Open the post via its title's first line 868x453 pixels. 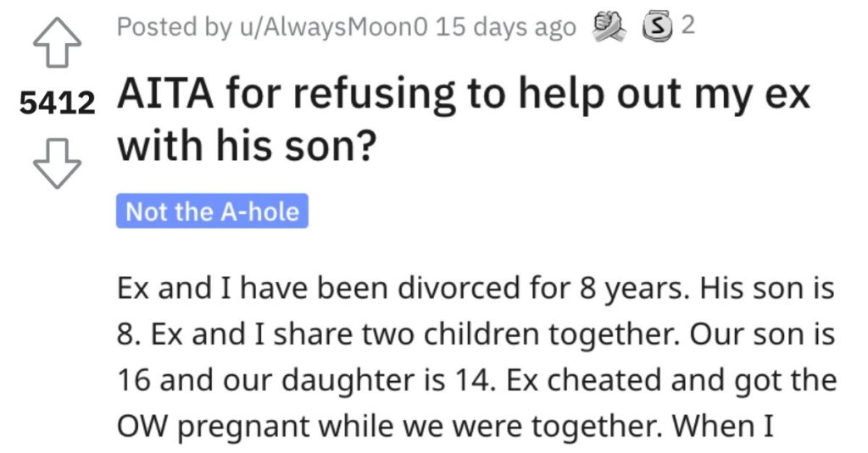464,95
